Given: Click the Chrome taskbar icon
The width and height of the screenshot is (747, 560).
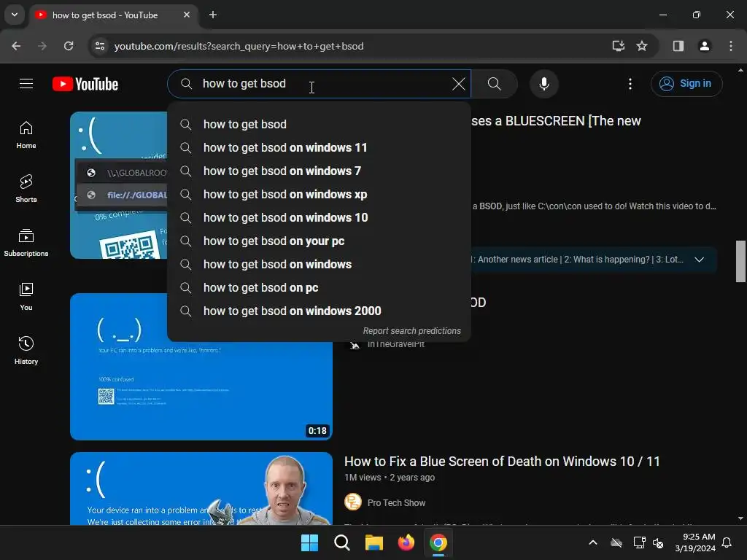Looking at the screenshot, I should (x=438, y=542).
